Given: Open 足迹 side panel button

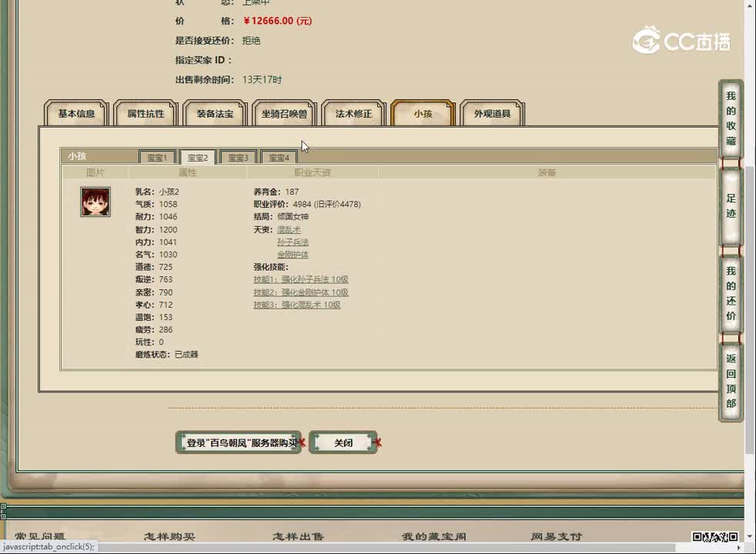Looking at the screenshot, I should pyautogui.click(x=731, y=206).
